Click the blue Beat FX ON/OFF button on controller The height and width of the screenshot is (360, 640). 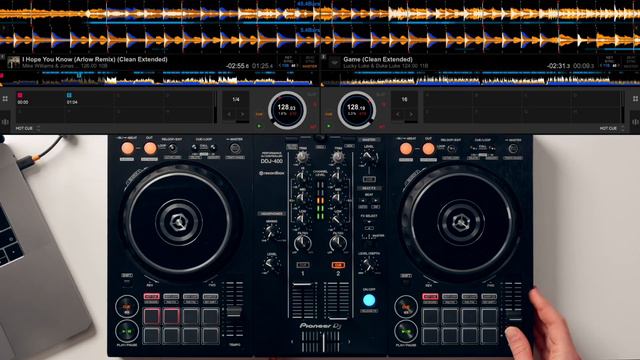tap(369, 300)
